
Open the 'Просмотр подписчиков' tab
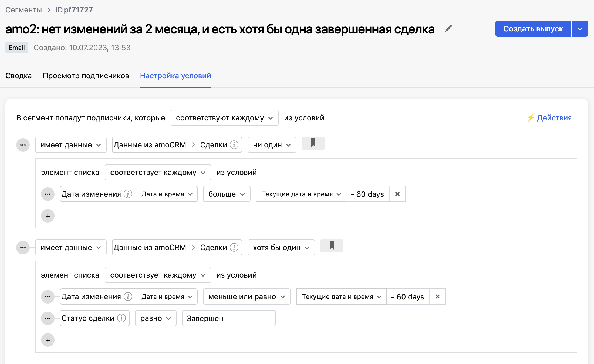pyautogui.click(x=86, y=76)
